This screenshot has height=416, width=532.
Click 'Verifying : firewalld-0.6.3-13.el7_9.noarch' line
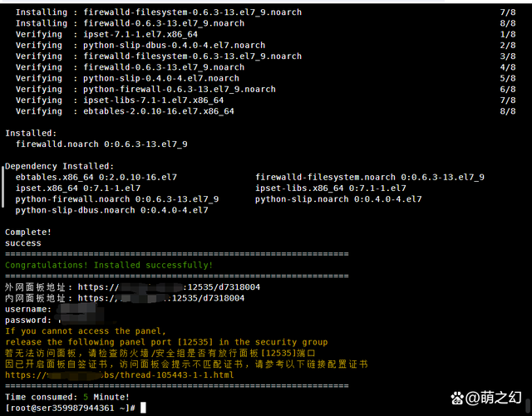130,67
